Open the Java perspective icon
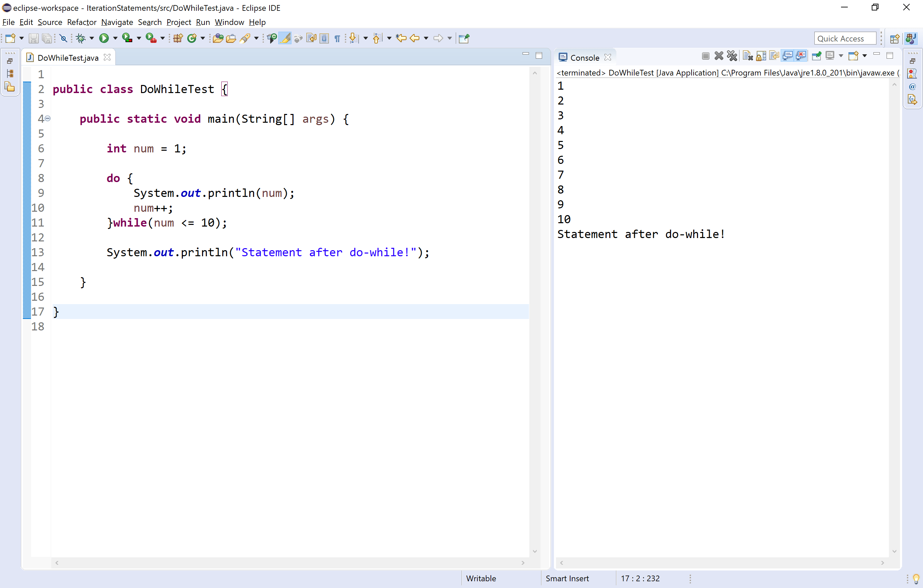The height and width of the screenshot is (588, 923). (911, 38)
